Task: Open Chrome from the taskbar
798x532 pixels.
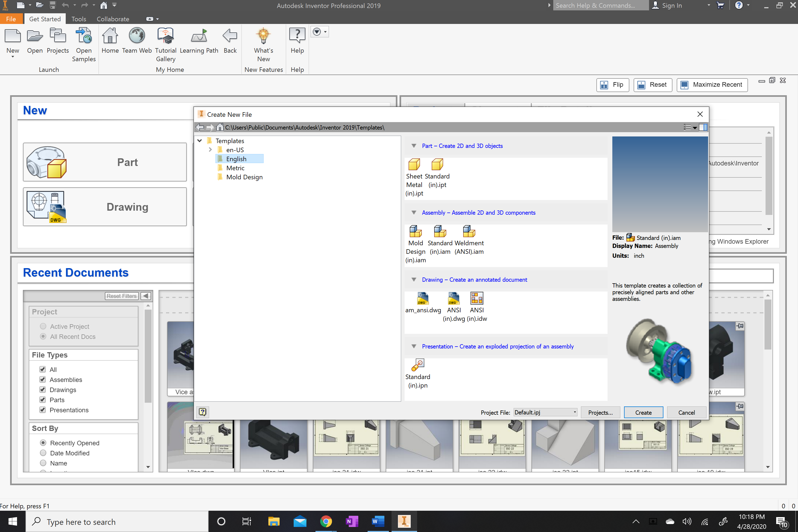Action: click(326, 521)
